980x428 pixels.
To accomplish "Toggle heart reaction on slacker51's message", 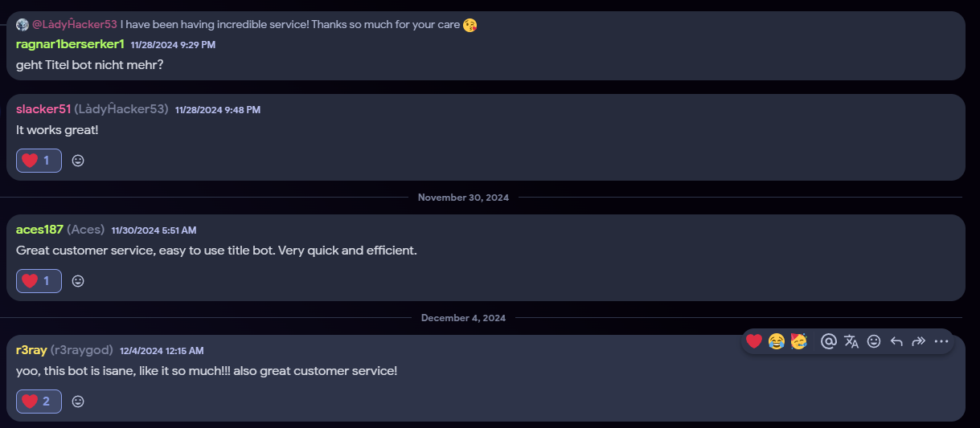I will coord(39,161).
